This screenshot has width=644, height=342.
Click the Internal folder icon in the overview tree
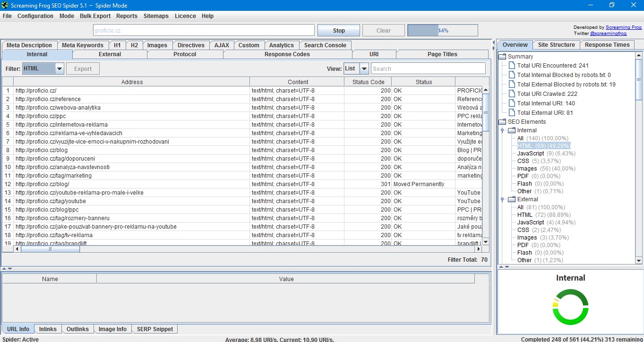point(512,130)
